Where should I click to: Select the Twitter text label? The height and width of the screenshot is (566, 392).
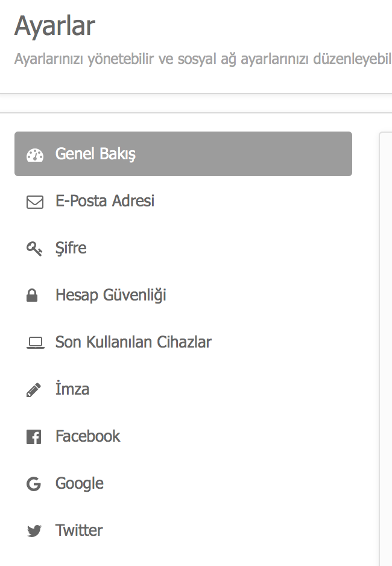coord(79,530)
